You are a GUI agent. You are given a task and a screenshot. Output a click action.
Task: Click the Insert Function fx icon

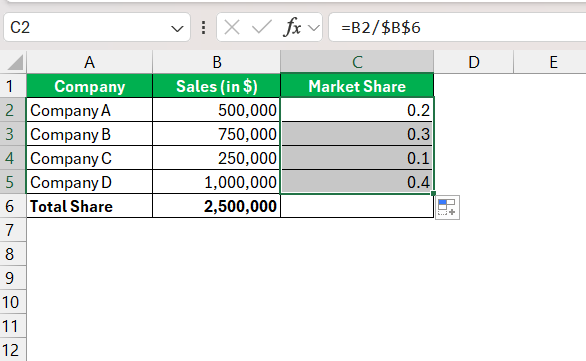pos(293,27)
